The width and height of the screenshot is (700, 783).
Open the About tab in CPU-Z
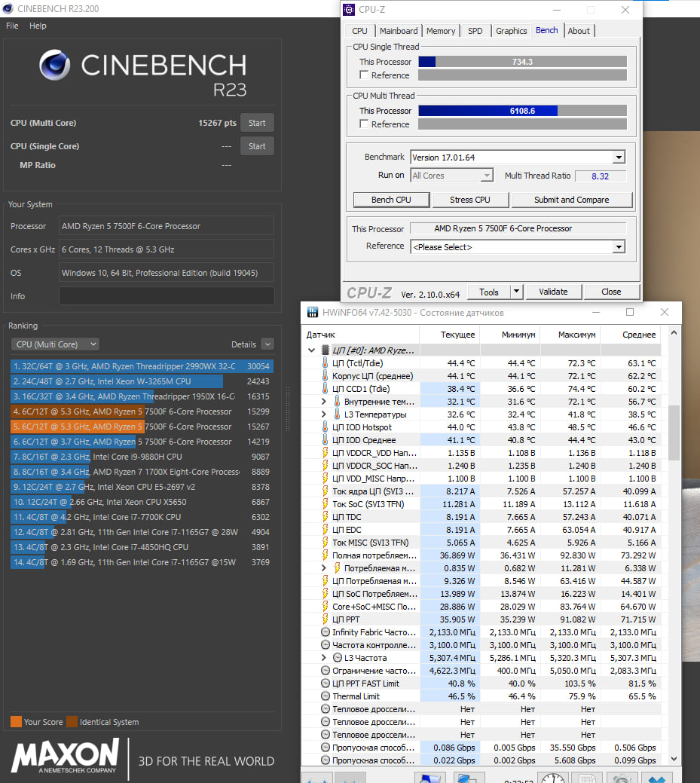pyautogui.click(x=579, y=30)
